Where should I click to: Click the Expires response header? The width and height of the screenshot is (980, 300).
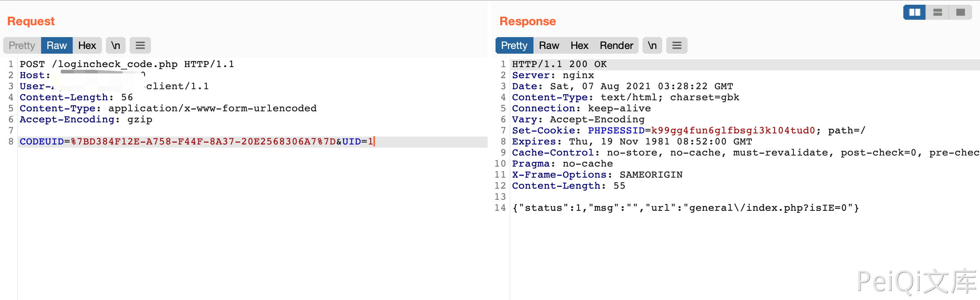(x=632, y=141)
